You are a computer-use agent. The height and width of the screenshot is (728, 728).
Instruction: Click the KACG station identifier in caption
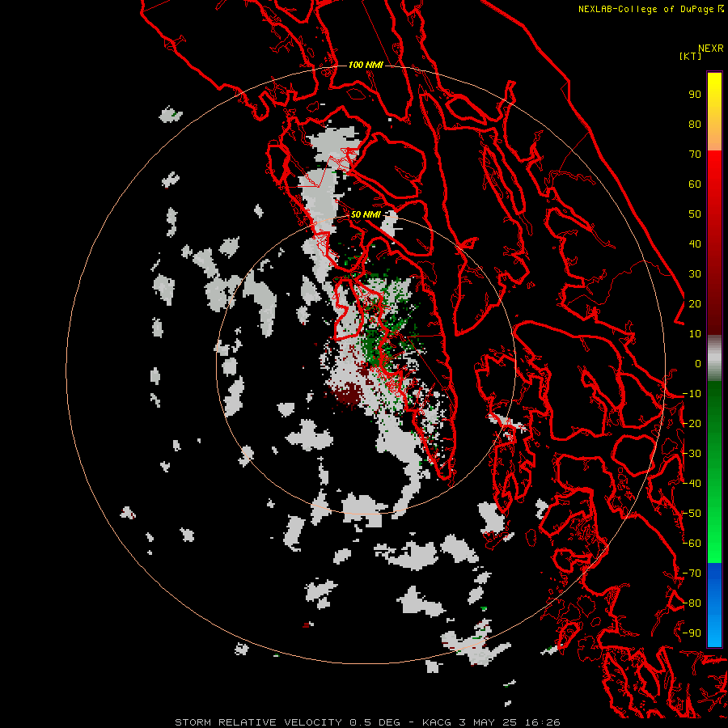tap(437, 722)
